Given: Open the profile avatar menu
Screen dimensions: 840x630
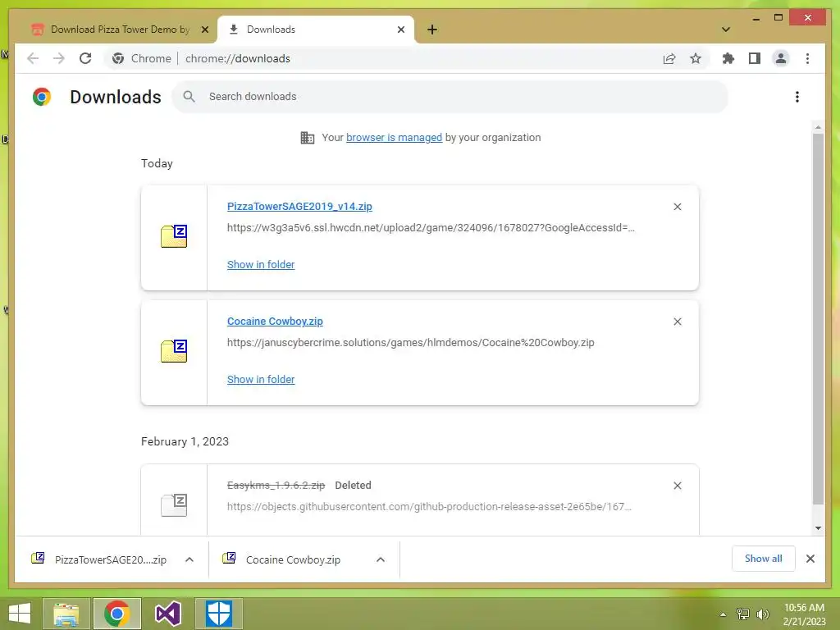Looking at the screenshot, I should click(x=781, y=58).
